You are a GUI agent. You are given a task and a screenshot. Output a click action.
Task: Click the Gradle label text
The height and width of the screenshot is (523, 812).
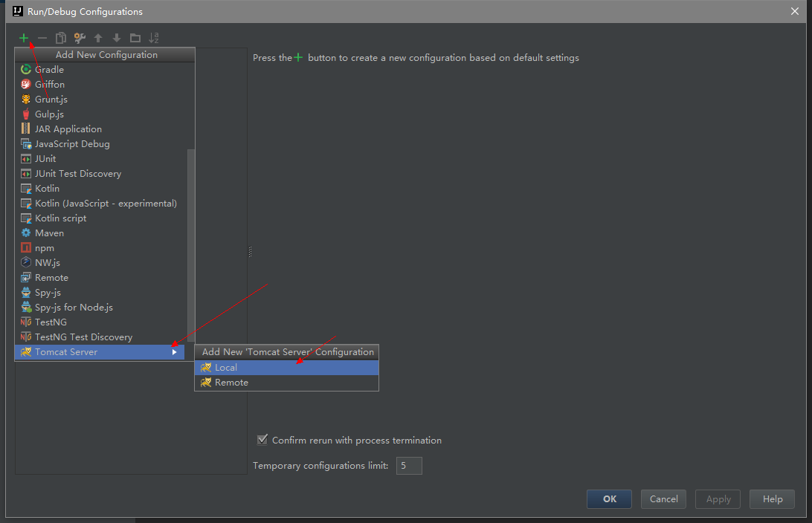point(49,69)
